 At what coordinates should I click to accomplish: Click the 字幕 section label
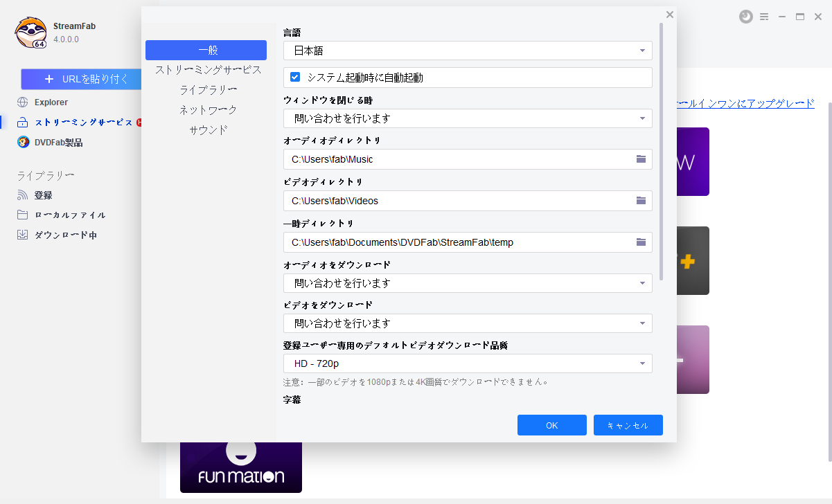tap(292, 399)
